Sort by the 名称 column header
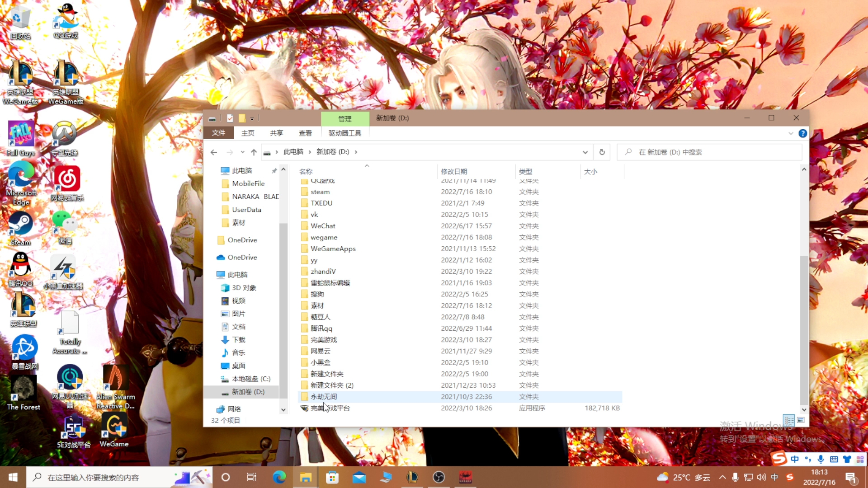Viewport: 868px width, 488px height. pyautogui.click(x=367, y=171)
